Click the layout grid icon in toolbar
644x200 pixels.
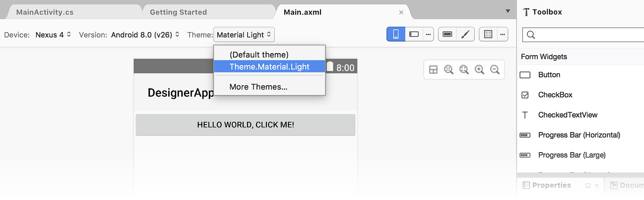pyautogui.click(x=488, y=34)
